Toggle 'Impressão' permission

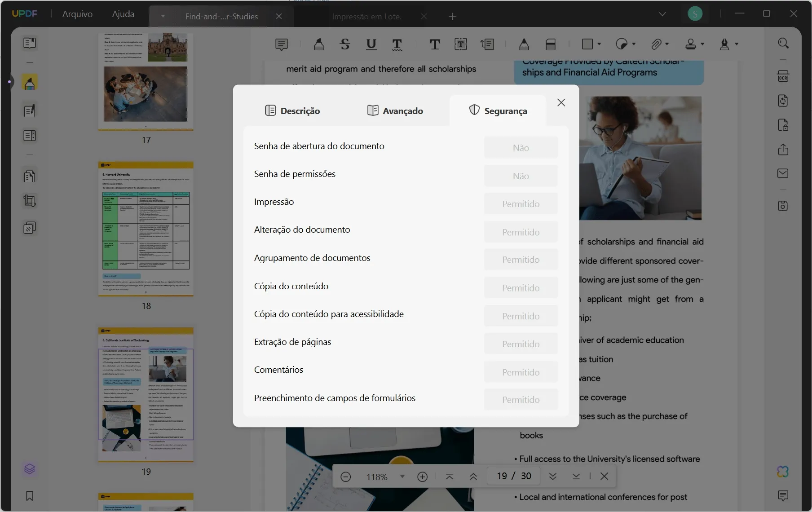pyautogui.click(x=521, y=203)
